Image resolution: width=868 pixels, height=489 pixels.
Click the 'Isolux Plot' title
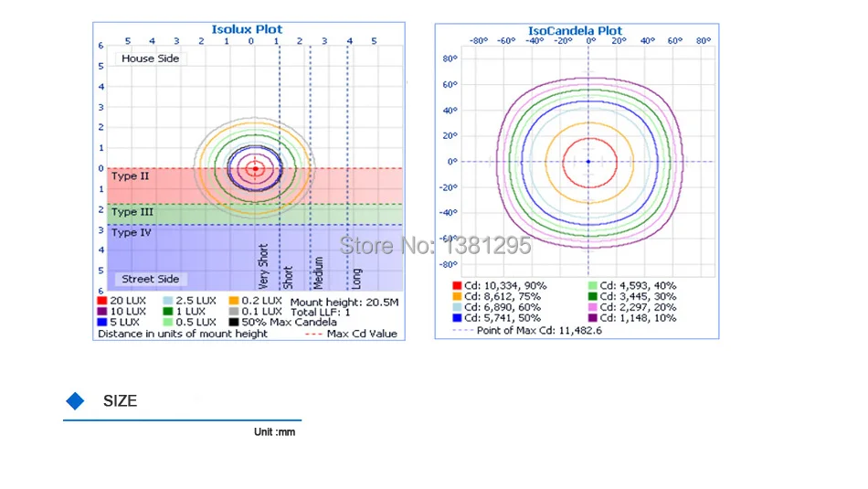pos(247,29)
